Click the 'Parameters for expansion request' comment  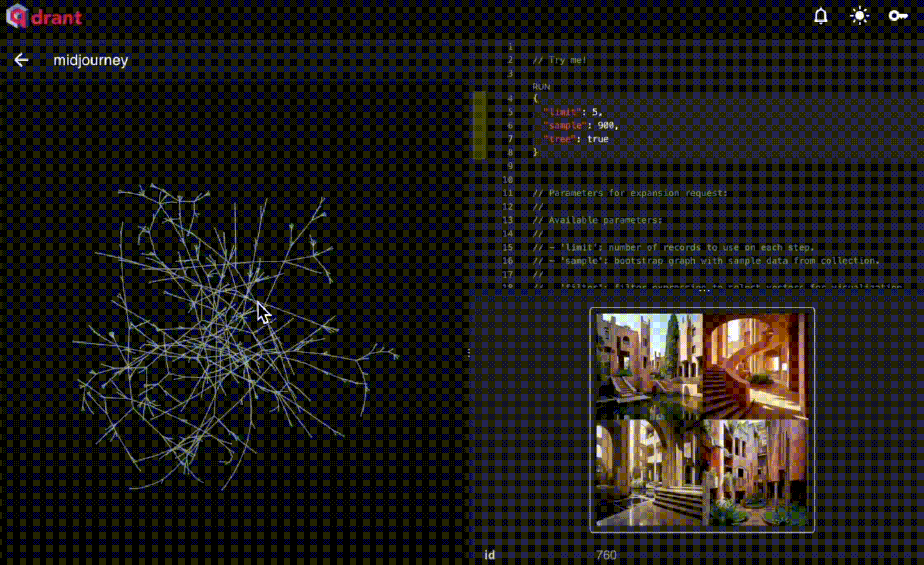point(630,193)
